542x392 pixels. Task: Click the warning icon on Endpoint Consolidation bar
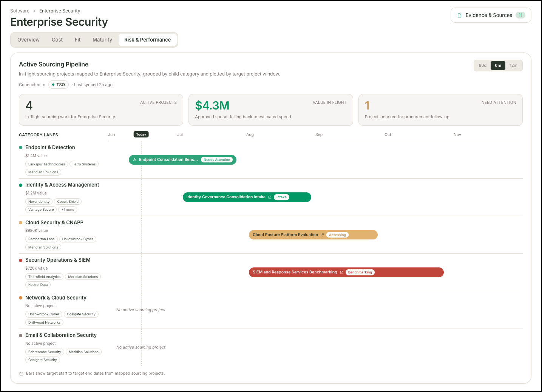134,160
